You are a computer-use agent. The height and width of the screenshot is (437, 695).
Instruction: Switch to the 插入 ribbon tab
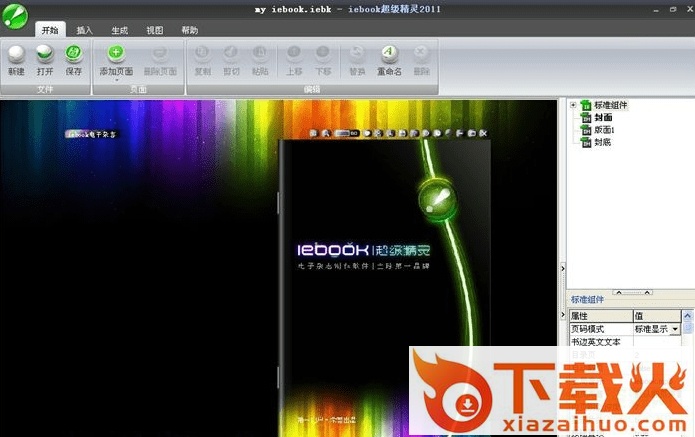[85, 30]
